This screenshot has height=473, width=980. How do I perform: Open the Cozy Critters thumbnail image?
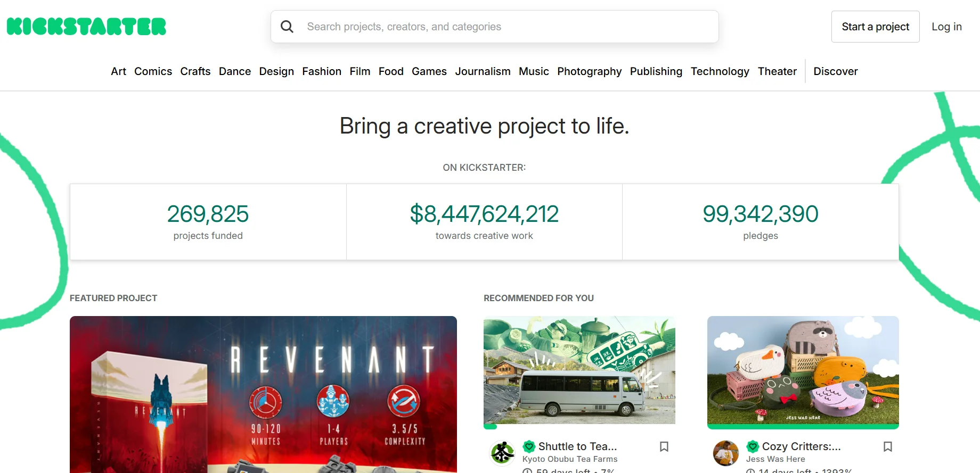coord(803,370)
